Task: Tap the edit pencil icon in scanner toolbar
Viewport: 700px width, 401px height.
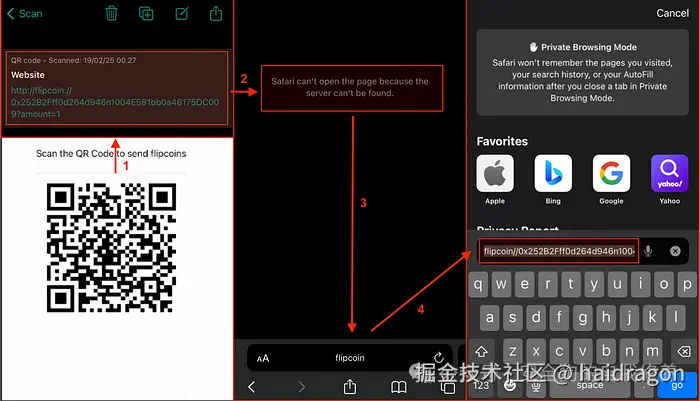Action: click(x=181, y=13)
